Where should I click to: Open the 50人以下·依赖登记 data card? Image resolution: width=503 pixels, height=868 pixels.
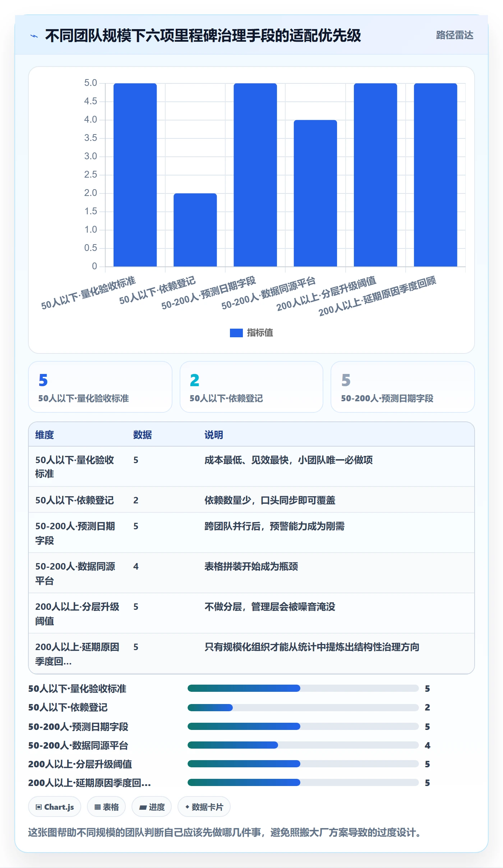[251, 387]
